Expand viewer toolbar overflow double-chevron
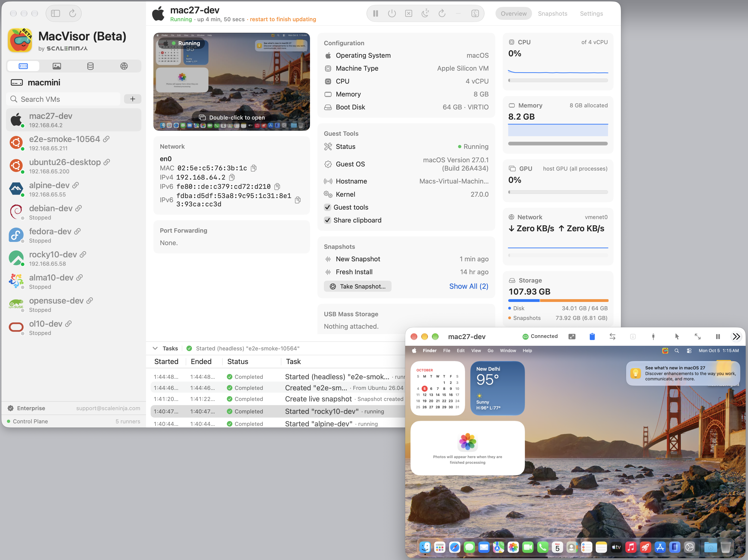748x560 pixels. (x=736, y=337)
